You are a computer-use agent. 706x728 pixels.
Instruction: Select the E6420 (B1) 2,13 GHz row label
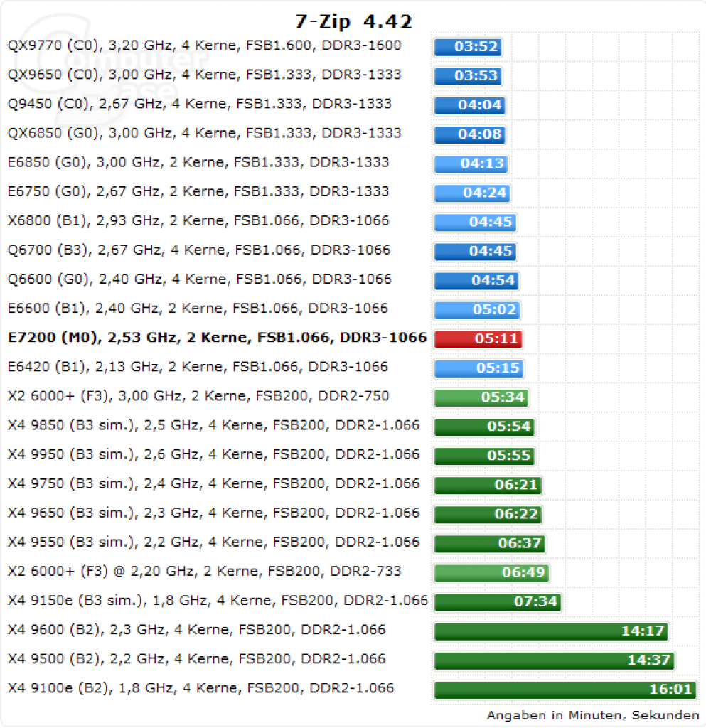198,368
